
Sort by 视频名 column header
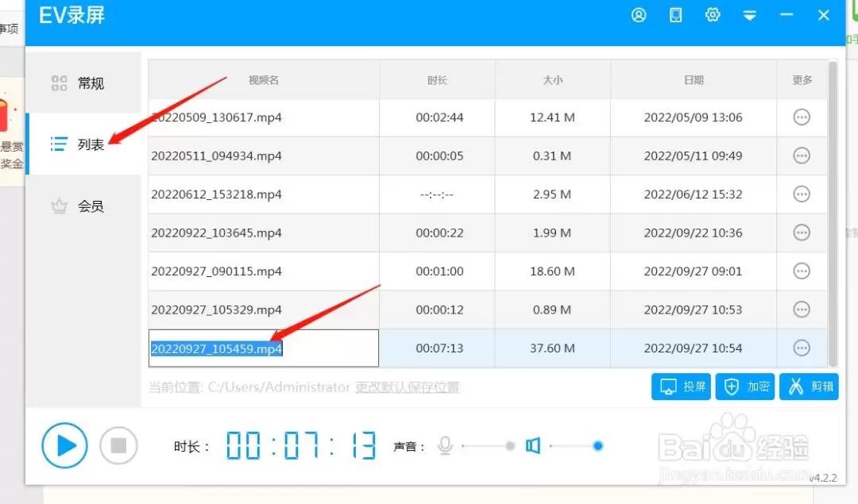pyautogui.click(x=264, y=80)
